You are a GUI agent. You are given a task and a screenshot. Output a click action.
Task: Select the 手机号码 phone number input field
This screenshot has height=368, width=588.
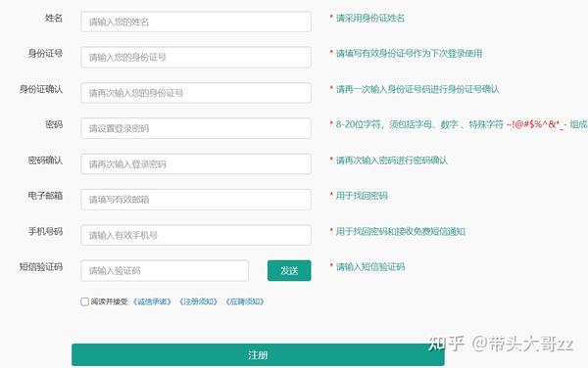pos(196,235)
